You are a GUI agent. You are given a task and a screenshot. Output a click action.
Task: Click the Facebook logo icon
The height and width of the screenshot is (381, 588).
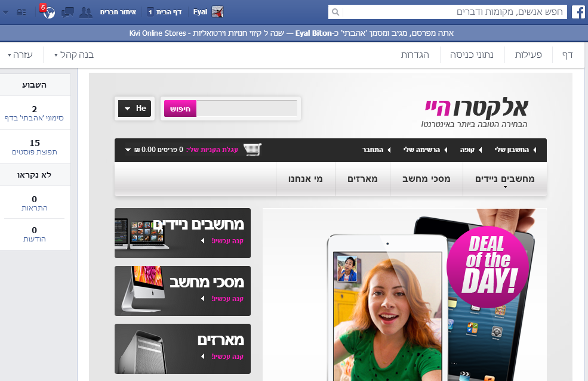point(578,12)
